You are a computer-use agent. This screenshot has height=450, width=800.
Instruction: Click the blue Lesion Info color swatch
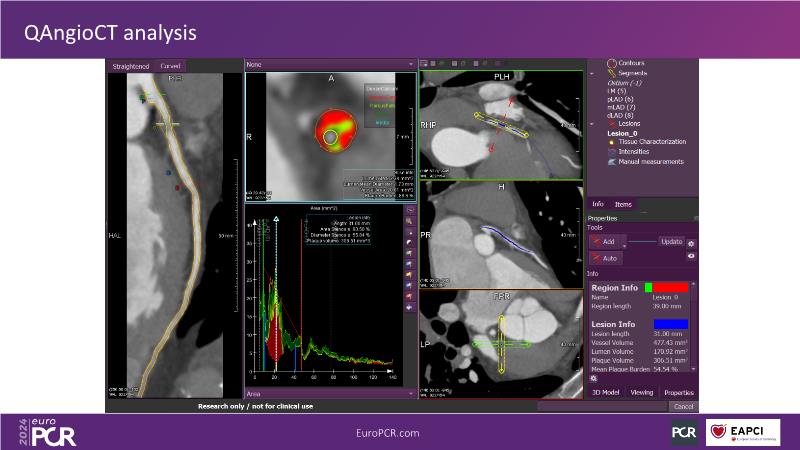(669, 324)
